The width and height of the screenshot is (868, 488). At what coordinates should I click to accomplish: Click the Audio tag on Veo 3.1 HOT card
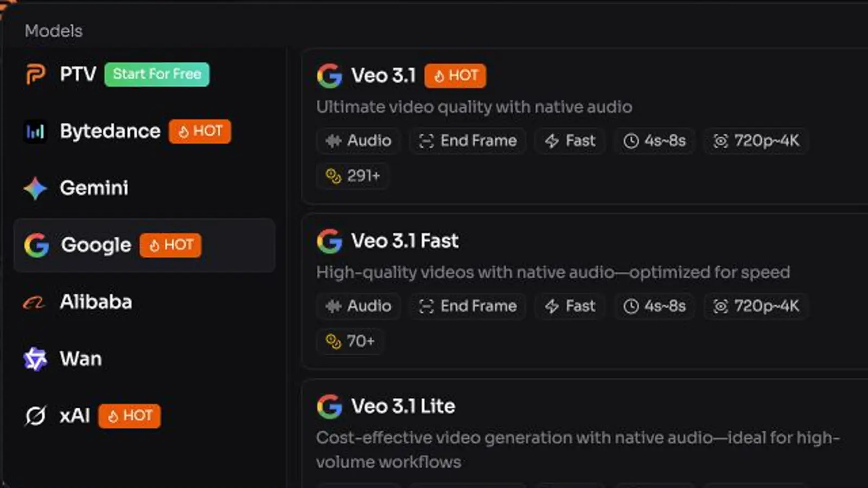click(x=359, y=141)
